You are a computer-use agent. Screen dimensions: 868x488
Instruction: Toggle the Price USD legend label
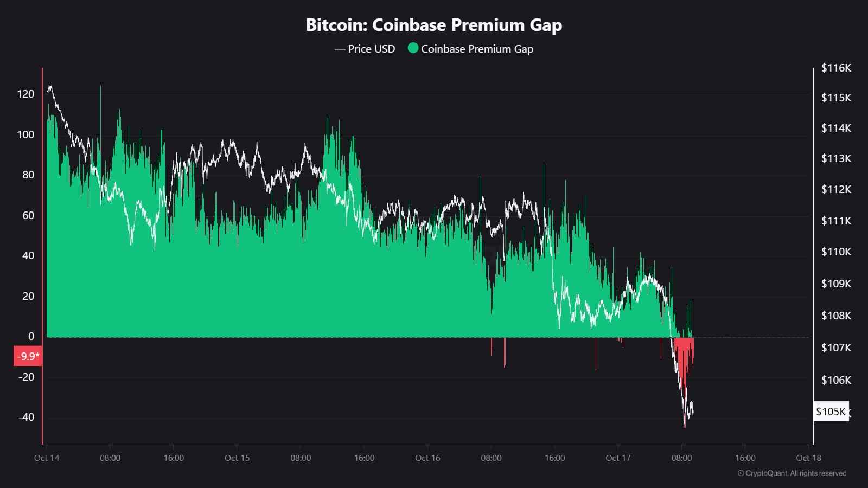(x=372, y=49)
